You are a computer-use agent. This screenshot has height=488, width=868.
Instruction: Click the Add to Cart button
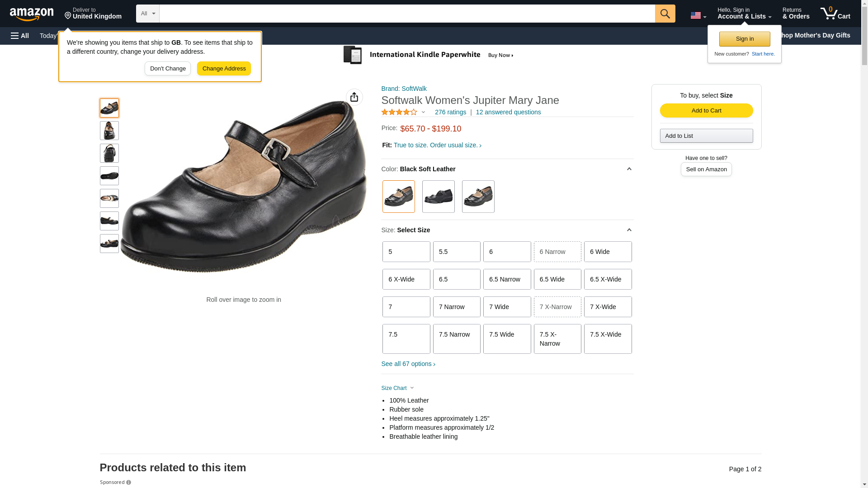(x=706, y=111)
